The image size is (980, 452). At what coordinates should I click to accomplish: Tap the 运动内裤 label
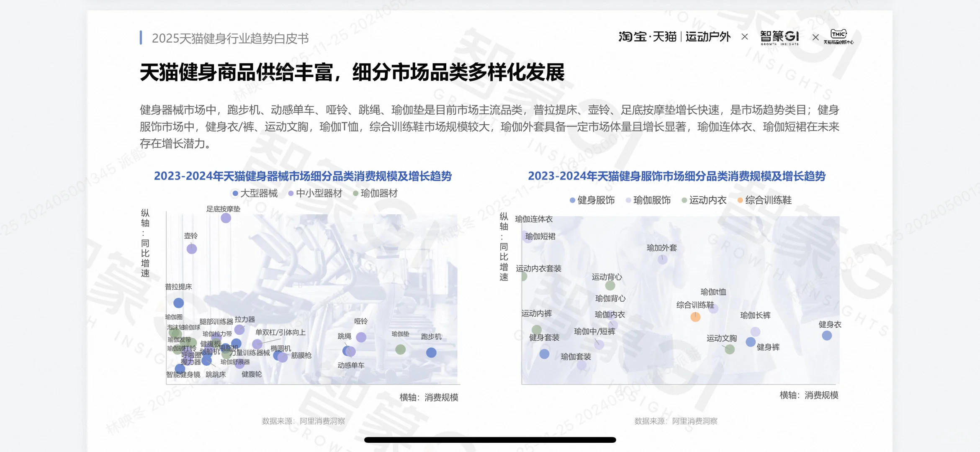[536, 313]
